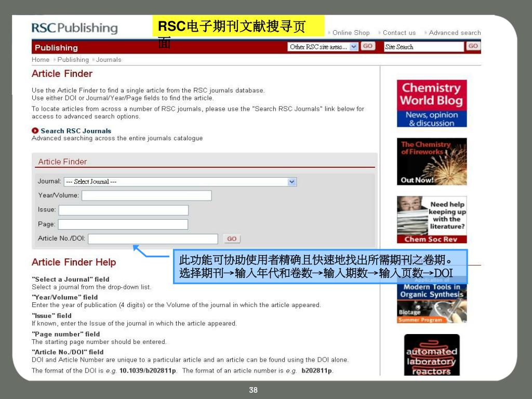
Task: Click the "Article No./DOI" field help title
Action: pos(68,352)
